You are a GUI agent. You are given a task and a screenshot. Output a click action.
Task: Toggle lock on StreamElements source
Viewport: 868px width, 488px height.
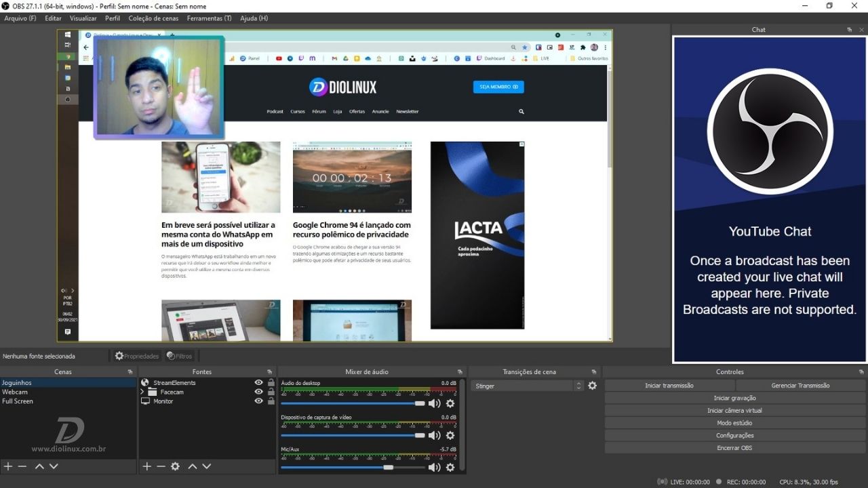coord(271,383)
